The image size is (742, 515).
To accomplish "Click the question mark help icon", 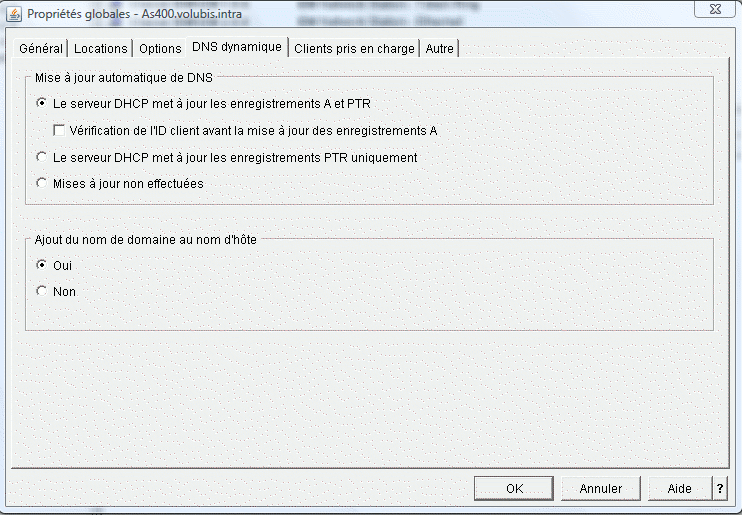I will pyautogui.click(x=720, y=488).
